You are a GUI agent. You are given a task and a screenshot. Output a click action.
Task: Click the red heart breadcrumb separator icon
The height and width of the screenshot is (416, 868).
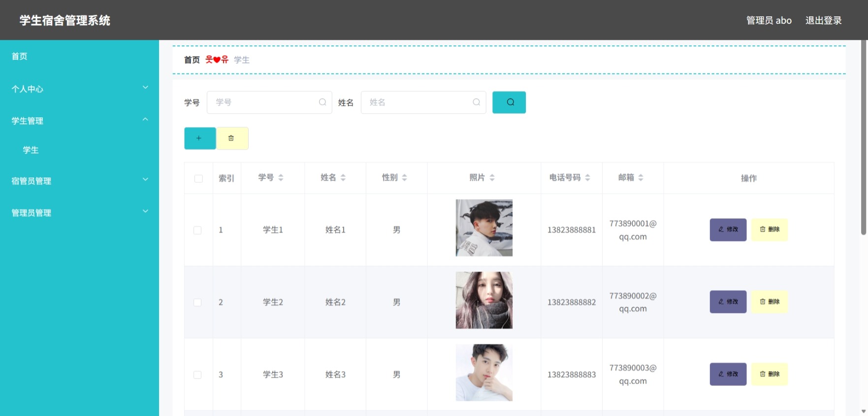pyautogui.click(x=217, y=60)
